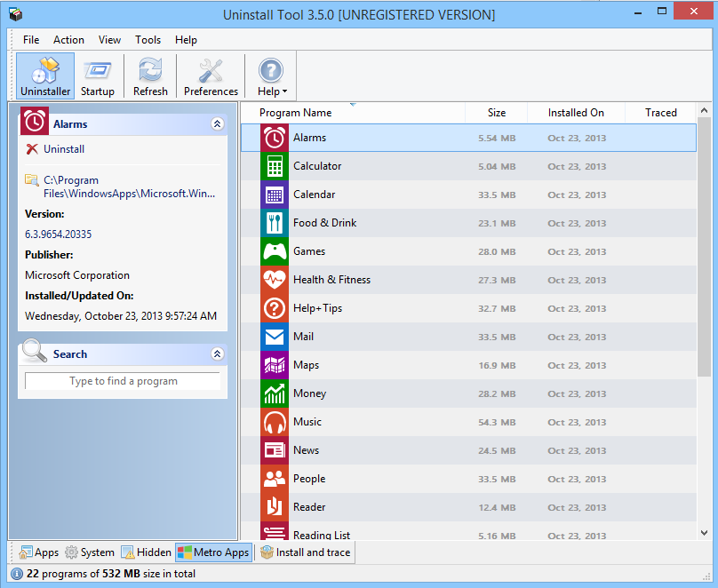Open the Help toolbar dropdown

[x=272, y=76]
